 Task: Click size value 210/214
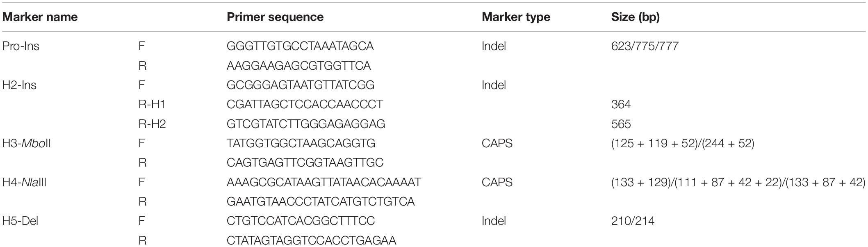(633, 221)
